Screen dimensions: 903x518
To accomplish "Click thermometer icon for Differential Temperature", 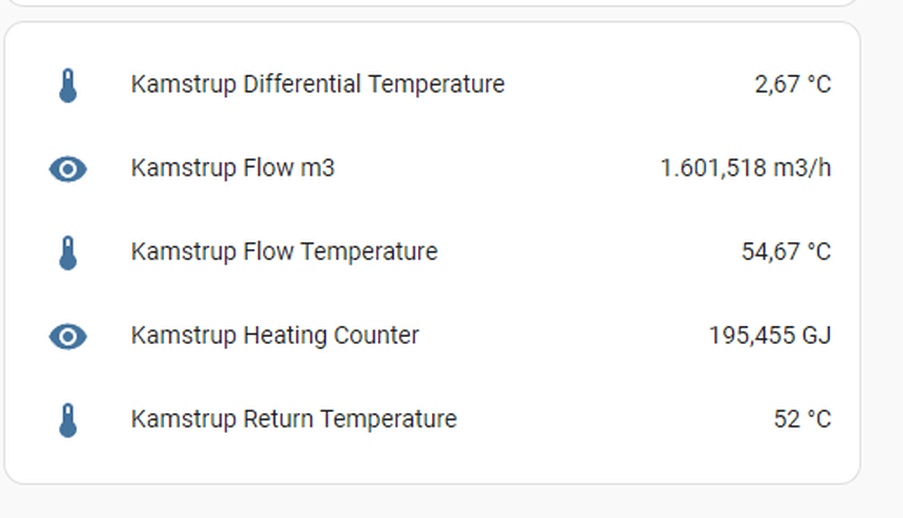I will (x=68, y=85).
